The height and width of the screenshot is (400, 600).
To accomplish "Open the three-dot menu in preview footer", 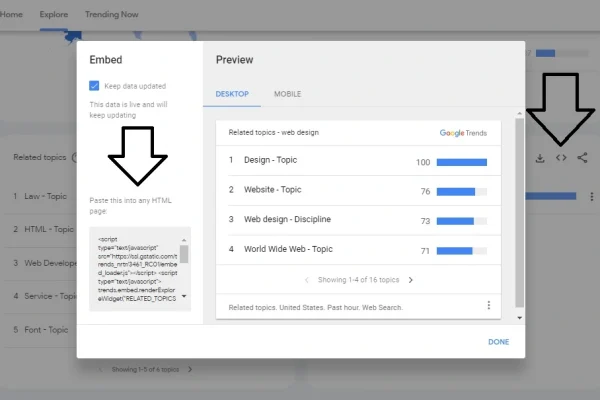I will pyautogui.click(x=489, y=305).
